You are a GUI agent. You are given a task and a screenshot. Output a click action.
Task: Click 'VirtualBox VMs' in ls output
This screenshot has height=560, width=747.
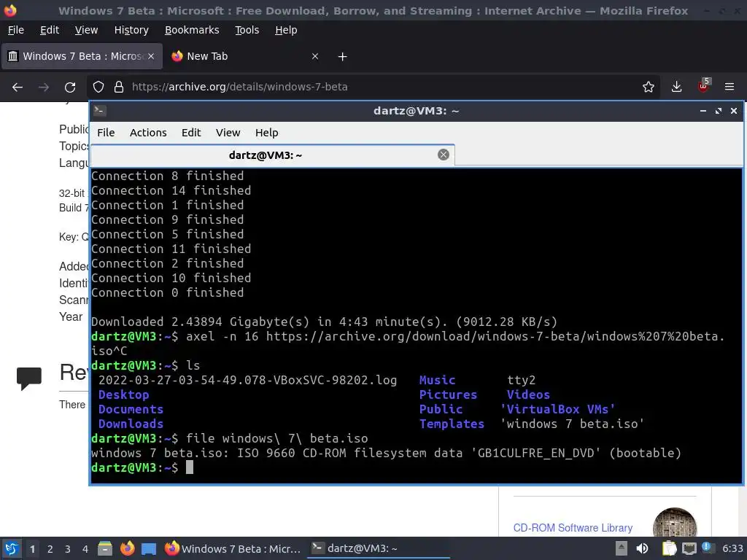pos(557,409)
